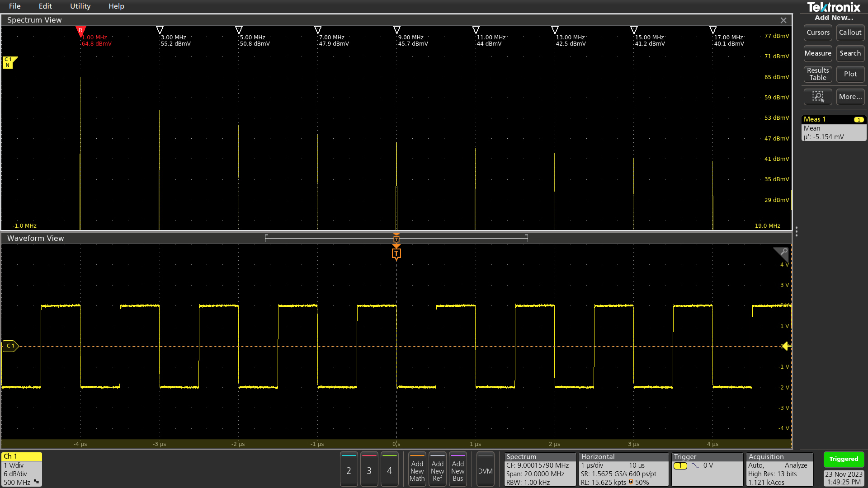The image size is (868, 488).
Task: Open the Trigger settings badge
Action: point(707,469)
